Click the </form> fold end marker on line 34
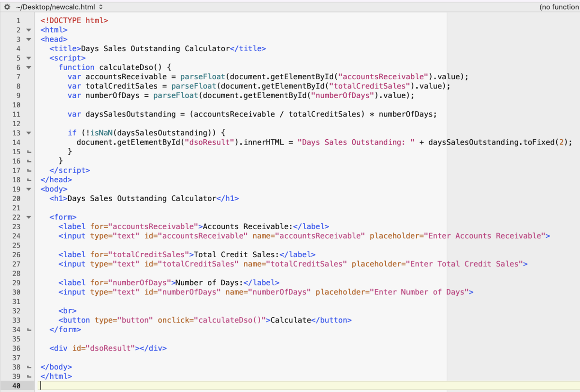580x392 pixels. tap(29, 330)
